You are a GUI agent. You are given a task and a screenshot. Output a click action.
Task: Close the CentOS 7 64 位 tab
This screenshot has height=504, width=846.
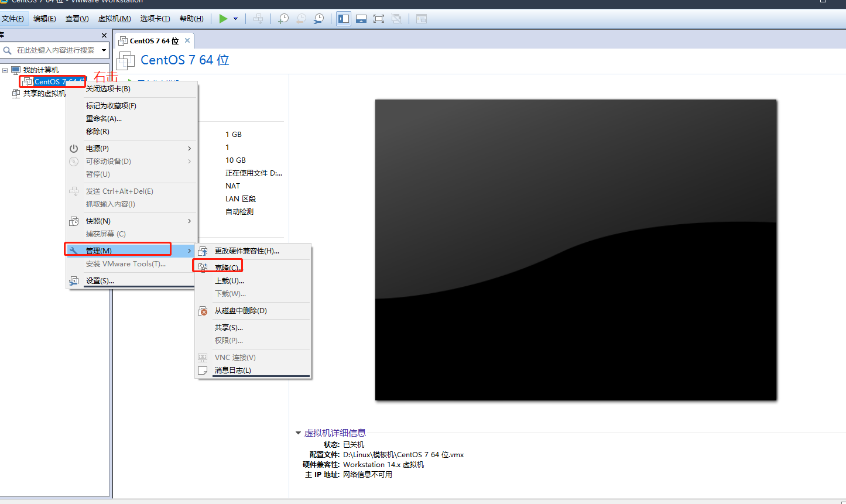pyautogui.click(x=187, y=40)
